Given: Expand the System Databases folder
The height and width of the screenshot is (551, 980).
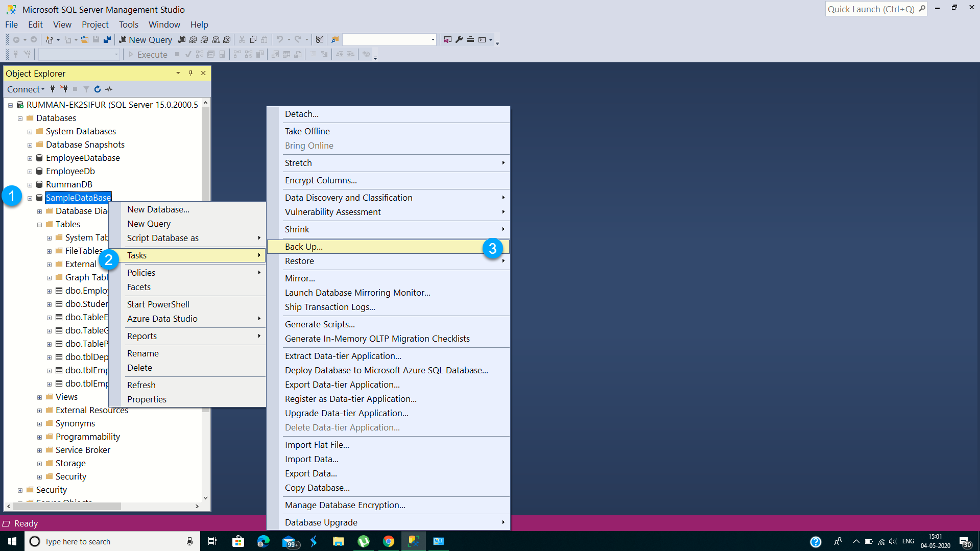Looking at the screenshot, I should [x=30, y=131].
